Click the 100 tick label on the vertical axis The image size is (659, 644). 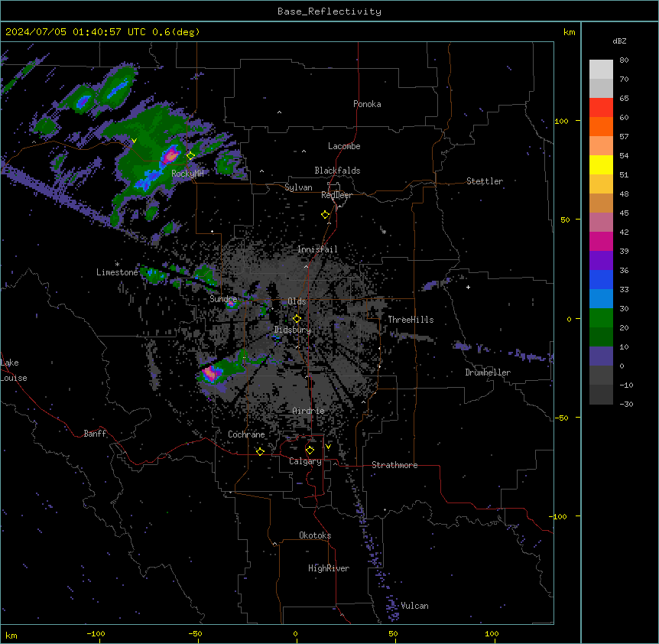point(561,121)
